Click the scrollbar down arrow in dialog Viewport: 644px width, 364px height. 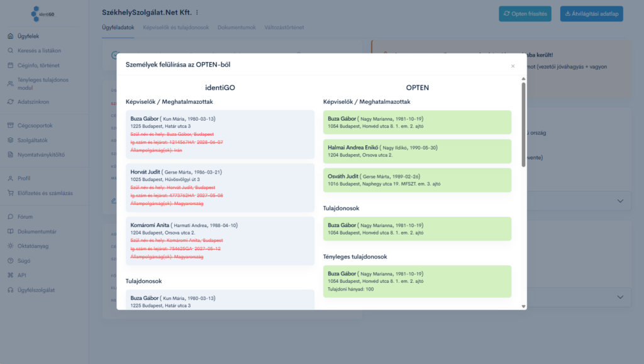(523, 307)
